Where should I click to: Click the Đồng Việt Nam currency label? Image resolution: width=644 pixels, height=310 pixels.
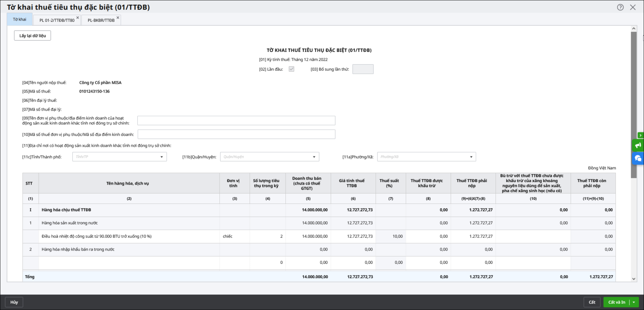click(602, 168)
